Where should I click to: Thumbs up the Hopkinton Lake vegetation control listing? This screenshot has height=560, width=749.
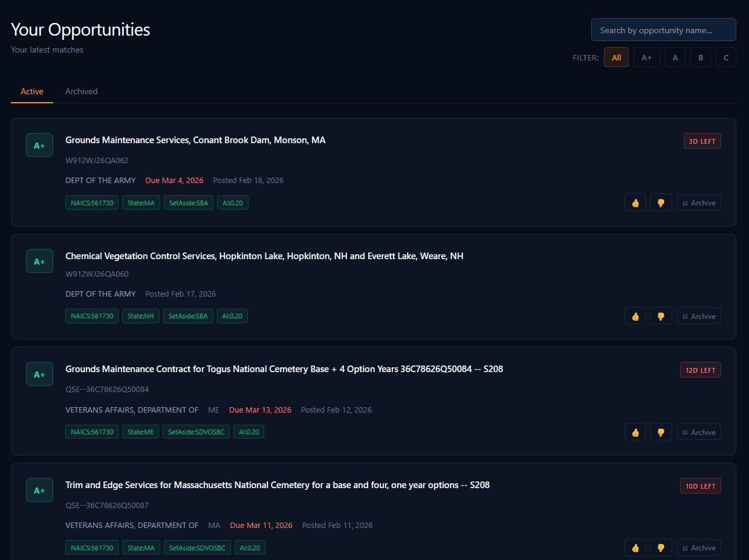635,315
